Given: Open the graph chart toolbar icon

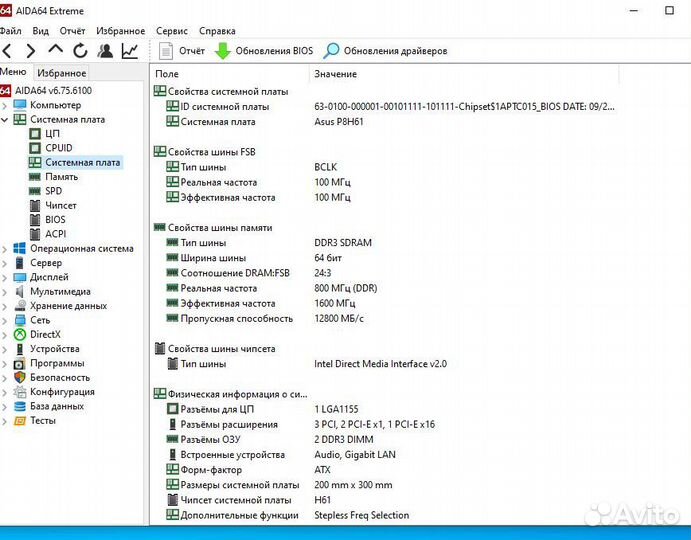Looking at the screenshot, I should pos(130,51).
